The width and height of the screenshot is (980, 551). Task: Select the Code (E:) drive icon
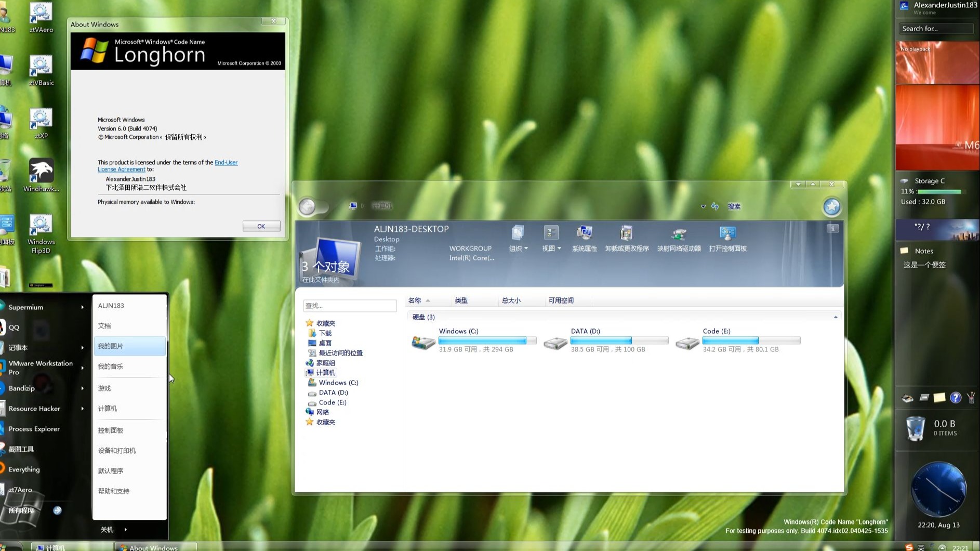pyautogui.click(x=687, y=343)
